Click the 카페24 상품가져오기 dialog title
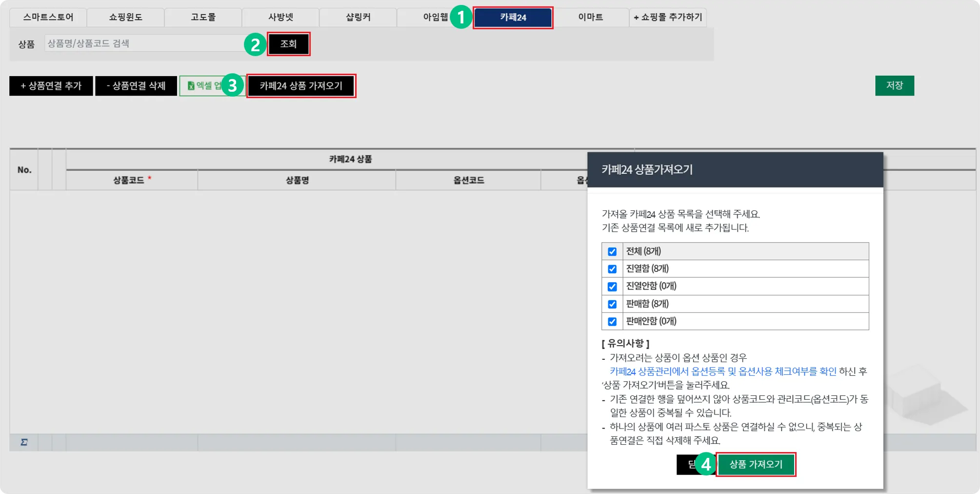Image resolution: width=980 pixels, height=494 pixels. pos(647,169)
